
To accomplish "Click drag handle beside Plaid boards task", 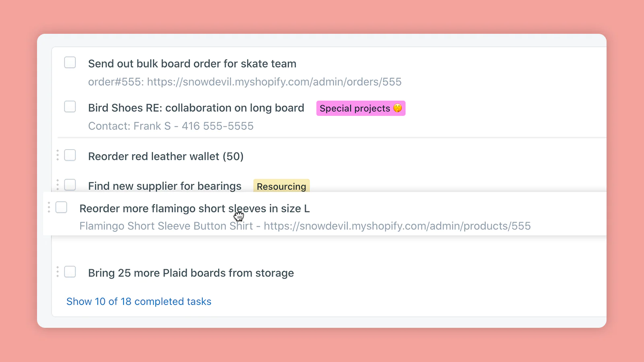I will [x=58, y=272].
